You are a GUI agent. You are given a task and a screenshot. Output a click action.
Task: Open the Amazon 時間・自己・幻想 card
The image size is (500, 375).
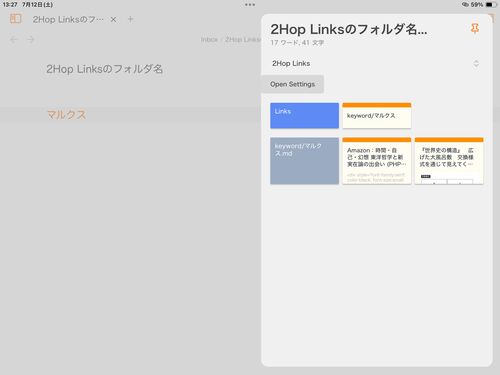coord(377,161)
